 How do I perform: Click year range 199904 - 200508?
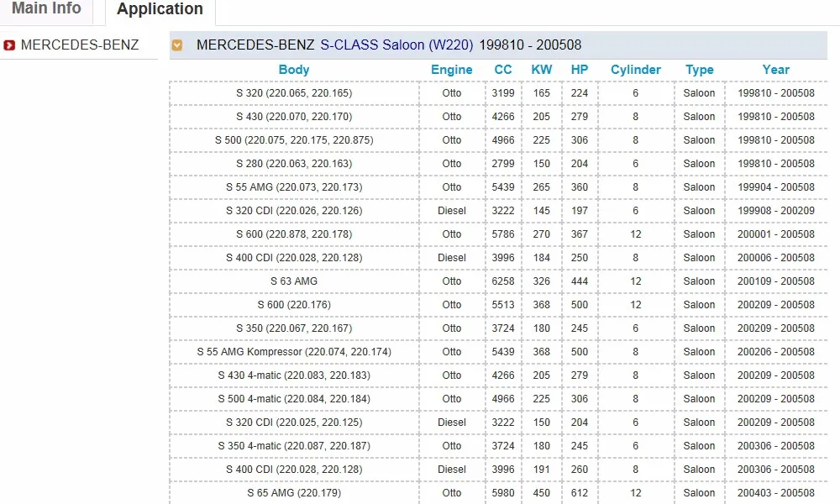[775, 187]
